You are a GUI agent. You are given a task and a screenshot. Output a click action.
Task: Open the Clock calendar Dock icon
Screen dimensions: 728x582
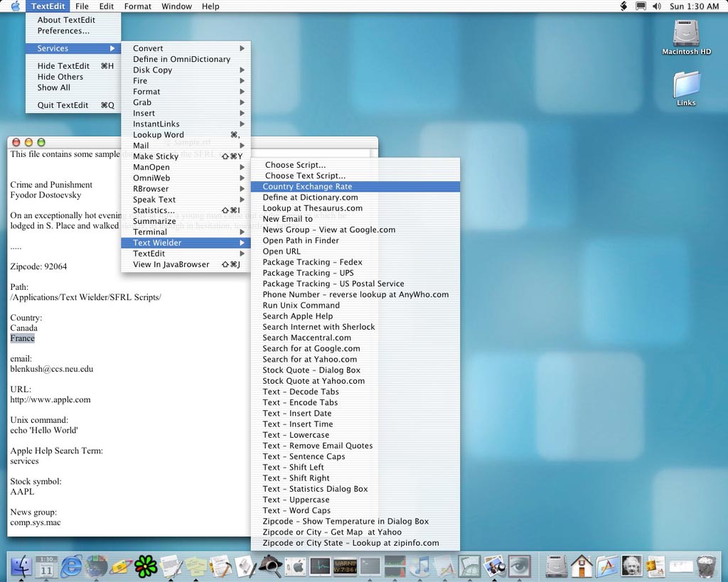[46, 566]
